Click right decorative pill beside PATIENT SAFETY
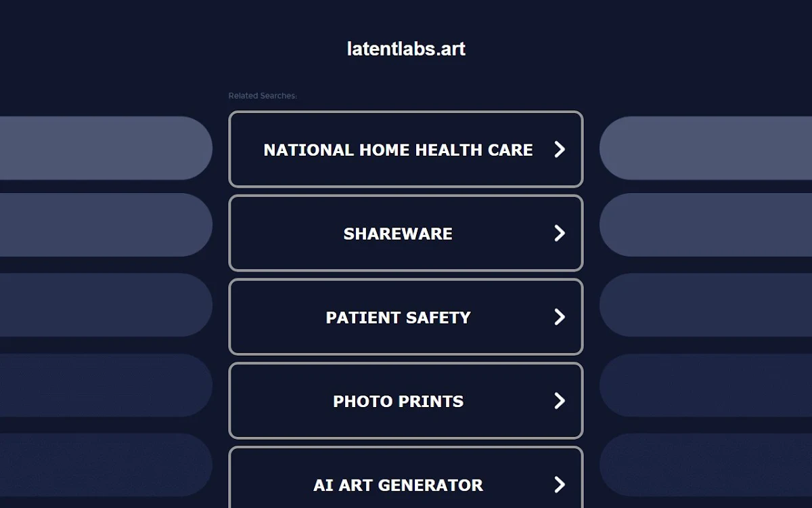The image size is (812, 508). click(x=706, y=305)
